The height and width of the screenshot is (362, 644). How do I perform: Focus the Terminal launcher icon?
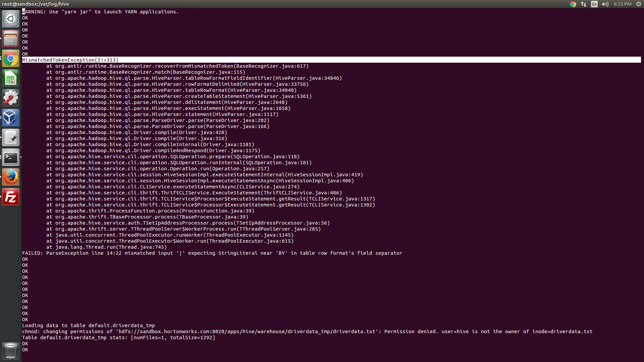[11, 157]
